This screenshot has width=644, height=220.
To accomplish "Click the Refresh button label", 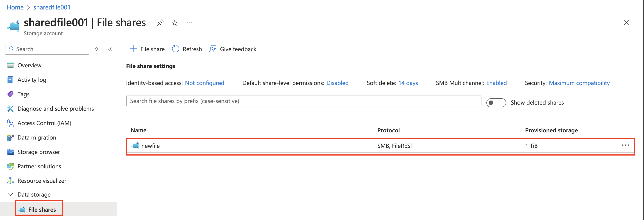I will pyautogui.click(x=192, y=49).
